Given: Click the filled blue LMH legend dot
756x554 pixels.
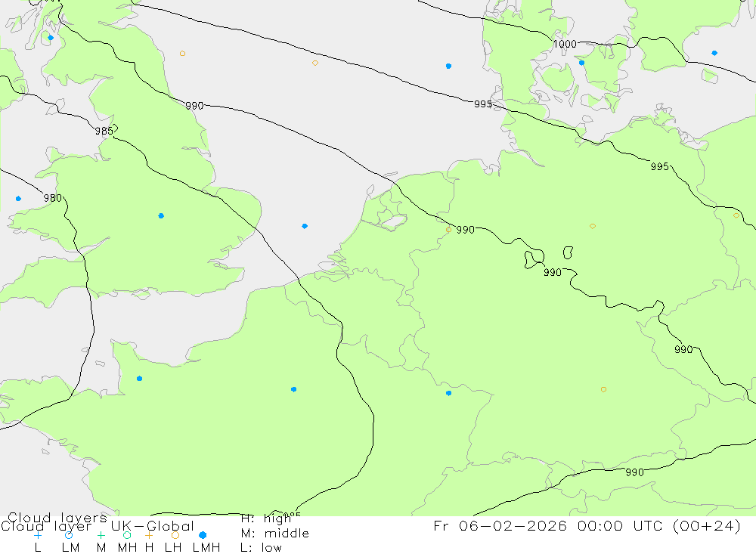Looking at the screenshot, I should pos(203,535).
